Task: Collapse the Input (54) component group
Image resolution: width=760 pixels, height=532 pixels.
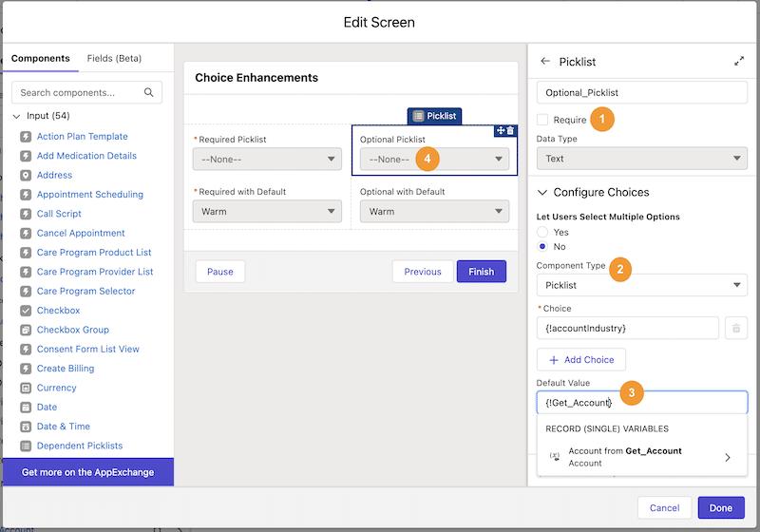Action: point(16,116)
